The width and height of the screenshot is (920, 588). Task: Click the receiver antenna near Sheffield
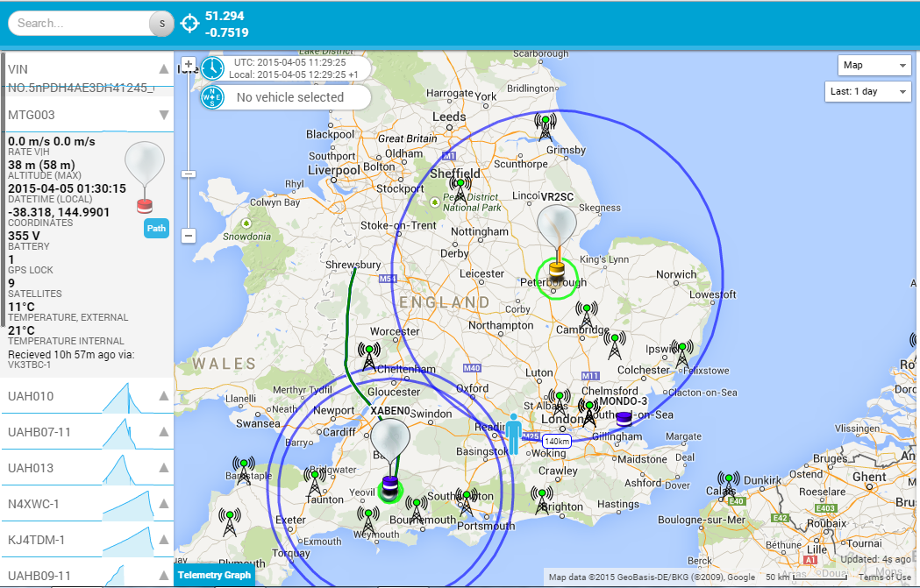point(460,190)
